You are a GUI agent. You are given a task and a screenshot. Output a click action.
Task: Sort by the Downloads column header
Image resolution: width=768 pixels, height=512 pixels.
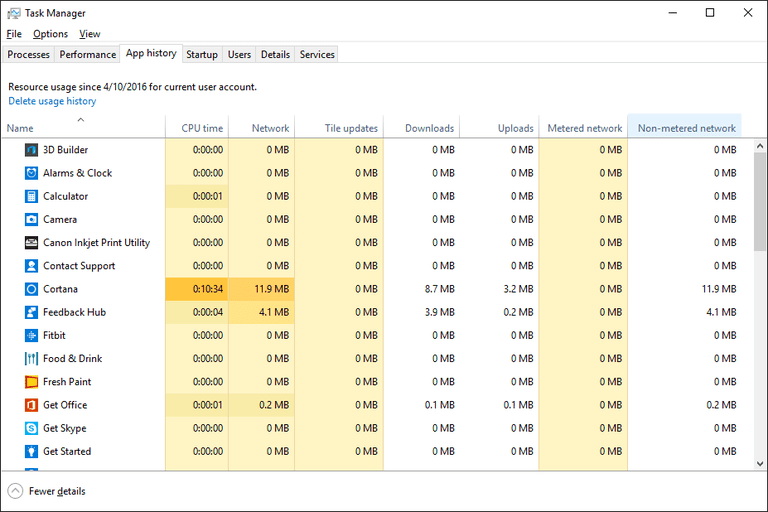422,126
